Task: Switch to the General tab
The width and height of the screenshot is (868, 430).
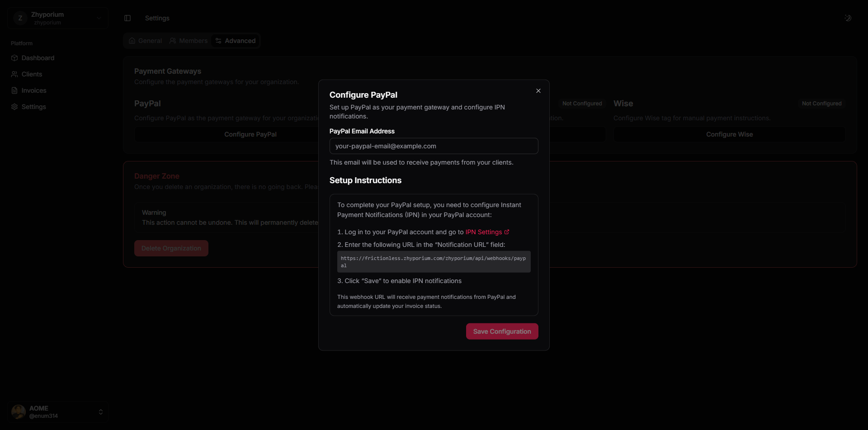Action: [x=145, y=41]
